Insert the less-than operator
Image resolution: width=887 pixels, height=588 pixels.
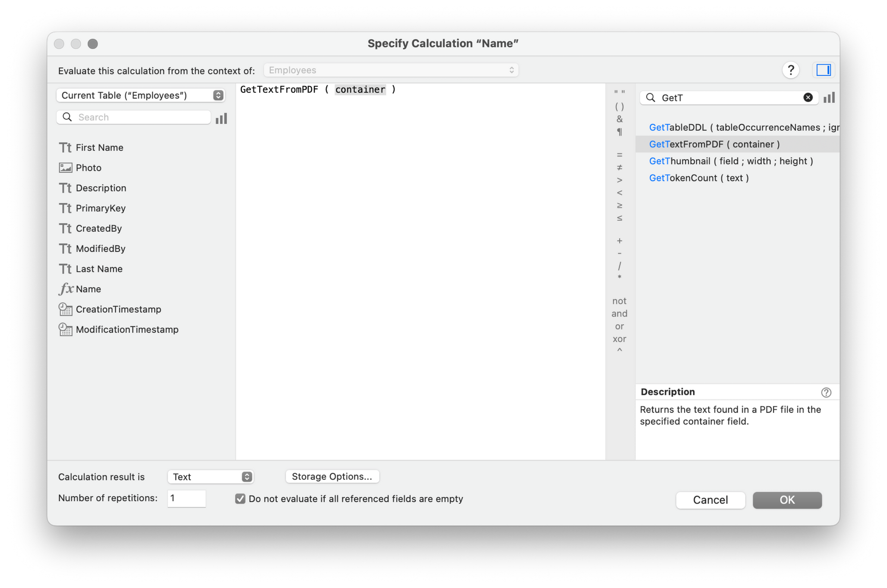619,193
